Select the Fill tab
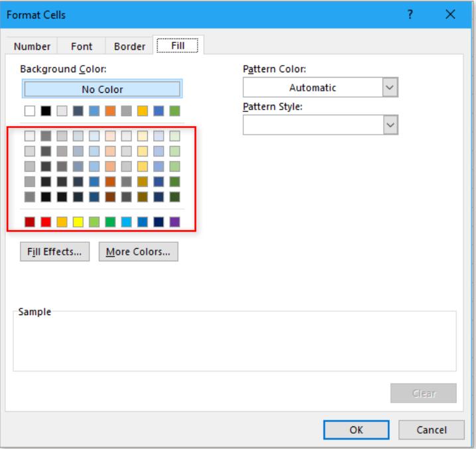This screenshot has height=449, width=476. point(179,47)
